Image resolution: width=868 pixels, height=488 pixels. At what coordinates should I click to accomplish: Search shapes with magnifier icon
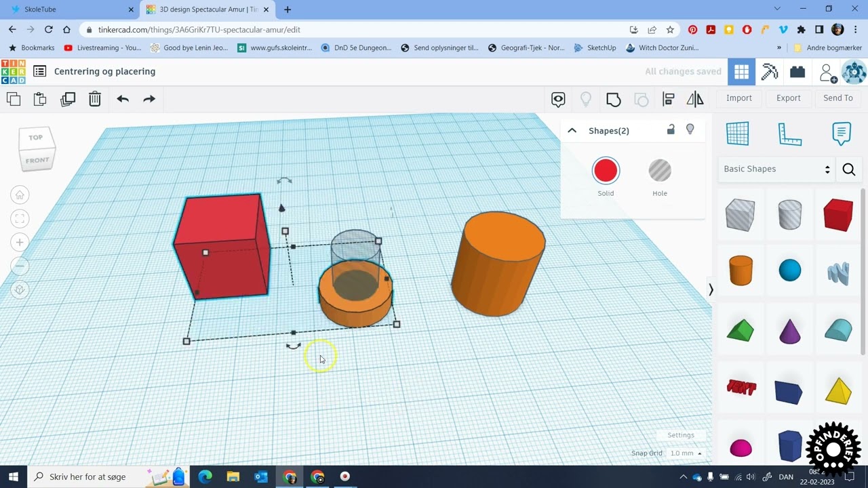(849, 169)
